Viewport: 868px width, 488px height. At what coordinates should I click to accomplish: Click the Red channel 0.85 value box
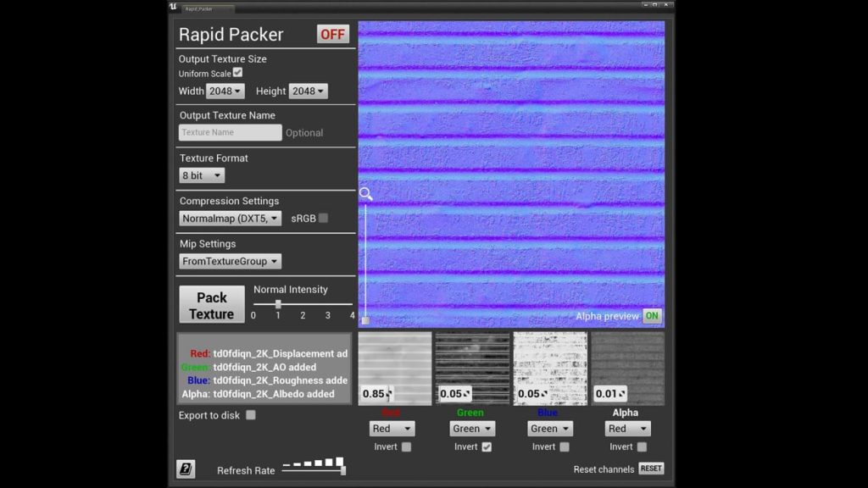click(376, 394)
